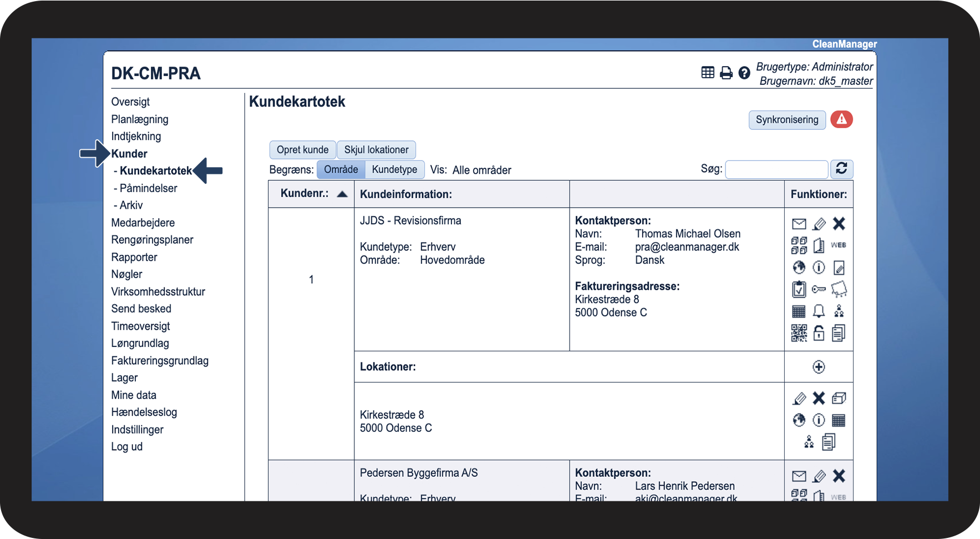Select the Område filter toggle
Viewport: 980px width, 539px height.
341,169
